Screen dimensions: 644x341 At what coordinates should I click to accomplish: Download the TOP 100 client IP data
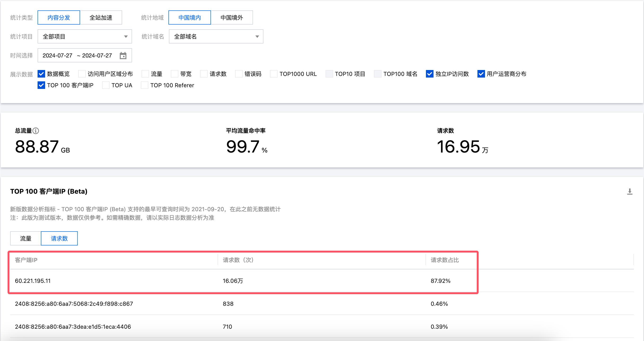(630, 191)
